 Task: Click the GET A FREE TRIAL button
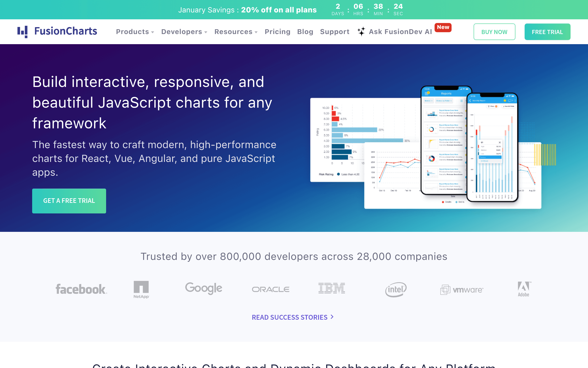click(69, 201)
